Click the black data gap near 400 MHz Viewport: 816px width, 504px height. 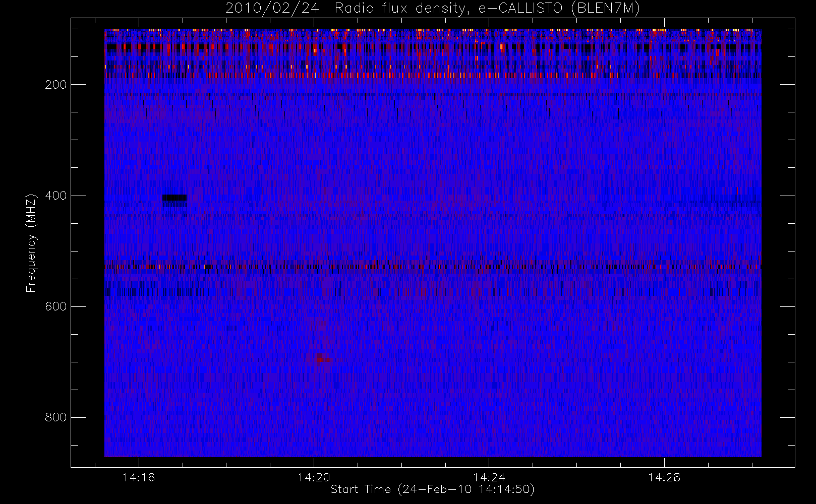(174, 198)
